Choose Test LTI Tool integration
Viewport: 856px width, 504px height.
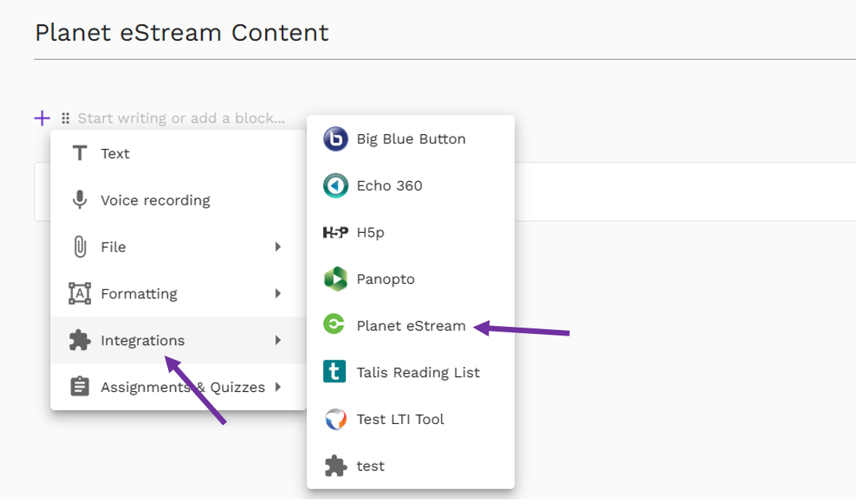coord(410,419)
